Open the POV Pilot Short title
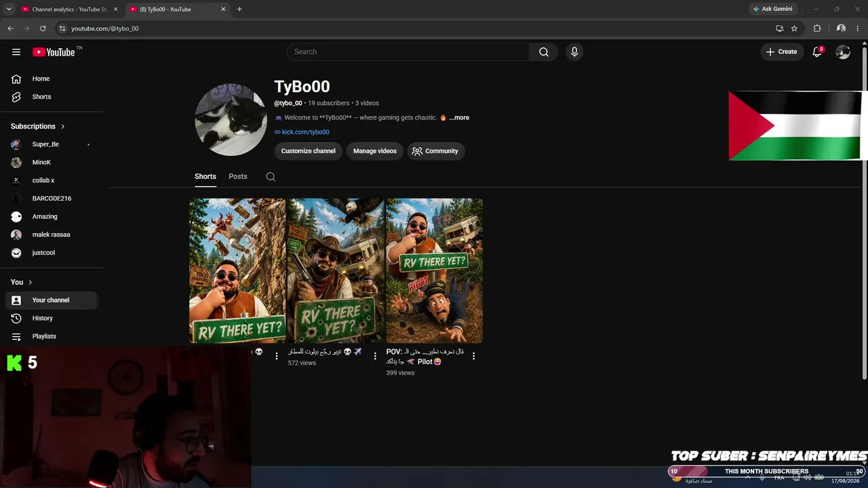Screen dimensions: 868x488 [x=425, y=357]
